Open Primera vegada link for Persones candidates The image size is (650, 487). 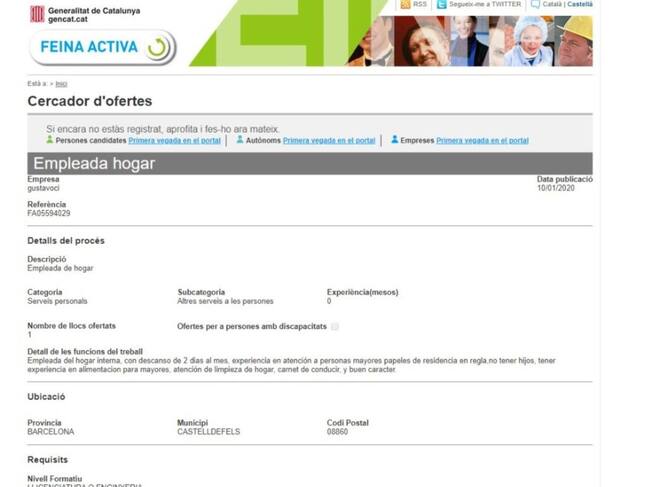tap(174, 141)
